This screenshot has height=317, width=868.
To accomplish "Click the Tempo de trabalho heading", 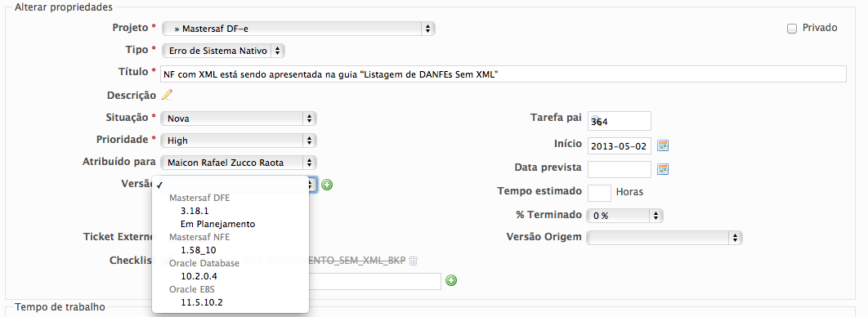I will coord(60,306).
